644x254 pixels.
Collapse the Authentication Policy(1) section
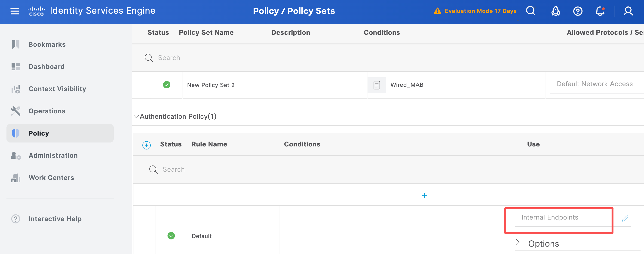136,116
